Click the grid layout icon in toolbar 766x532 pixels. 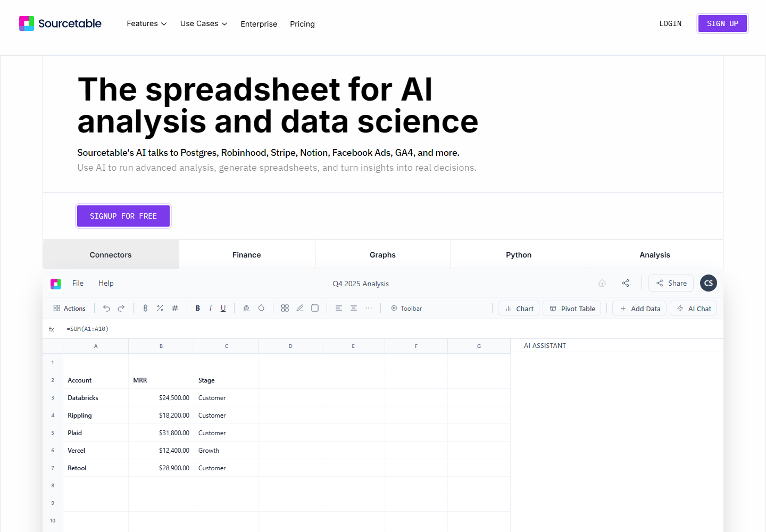(x=285, y=309)
